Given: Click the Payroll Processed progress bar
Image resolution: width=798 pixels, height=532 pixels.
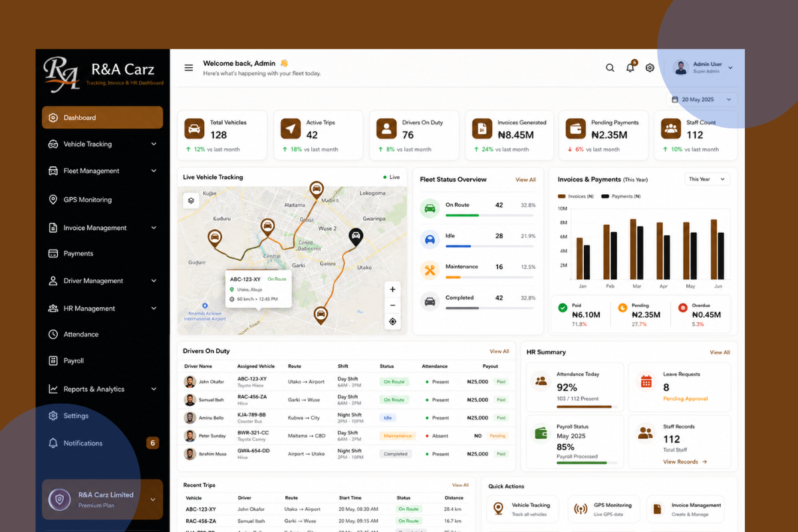Looking at the screenshot, I should (x=587, y=462).
